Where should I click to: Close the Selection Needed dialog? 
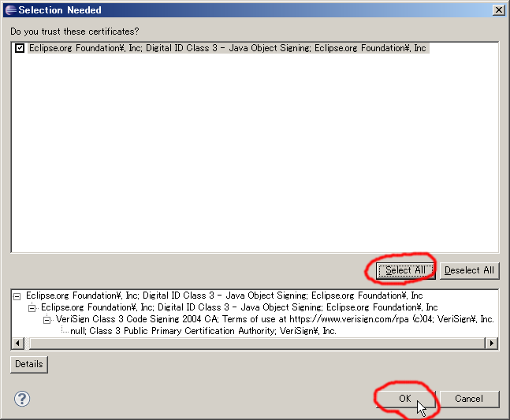coord(499,10)
